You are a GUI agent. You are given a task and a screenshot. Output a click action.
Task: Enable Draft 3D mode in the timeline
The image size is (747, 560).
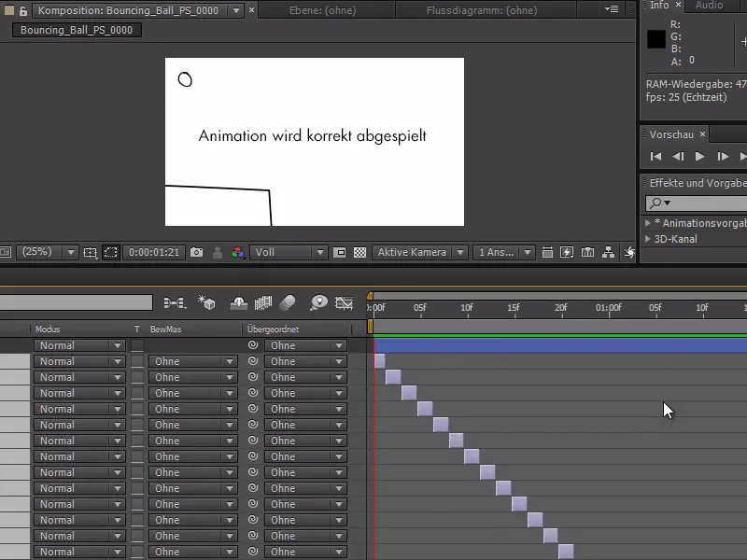coord(206,303)
